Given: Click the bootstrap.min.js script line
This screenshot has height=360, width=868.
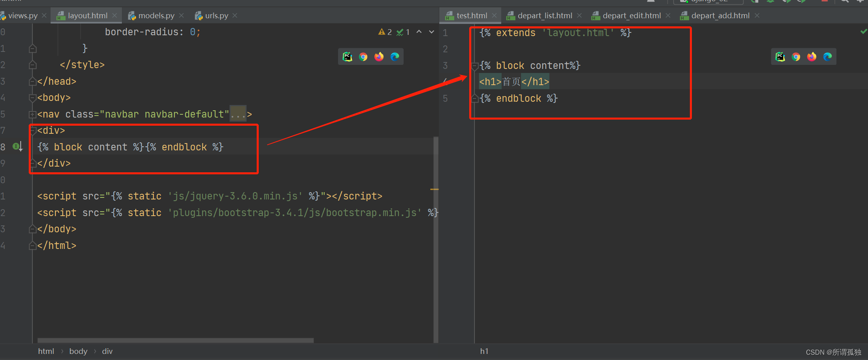Looking at the screenshot, I should tap(238, 213).
